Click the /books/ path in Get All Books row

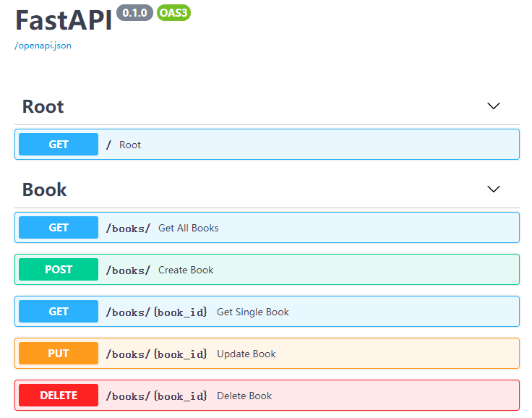128,229
